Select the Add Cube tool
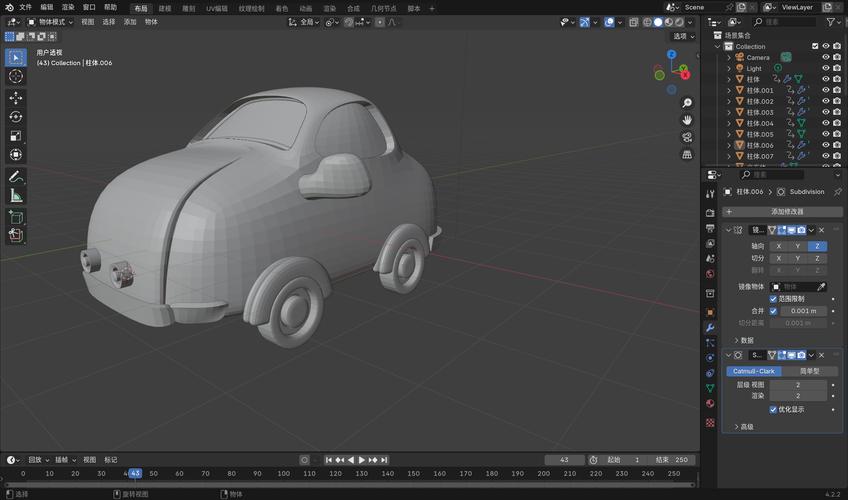Image resolution: width=848 pixels, height=500 pixels. (x=16, y=217)
